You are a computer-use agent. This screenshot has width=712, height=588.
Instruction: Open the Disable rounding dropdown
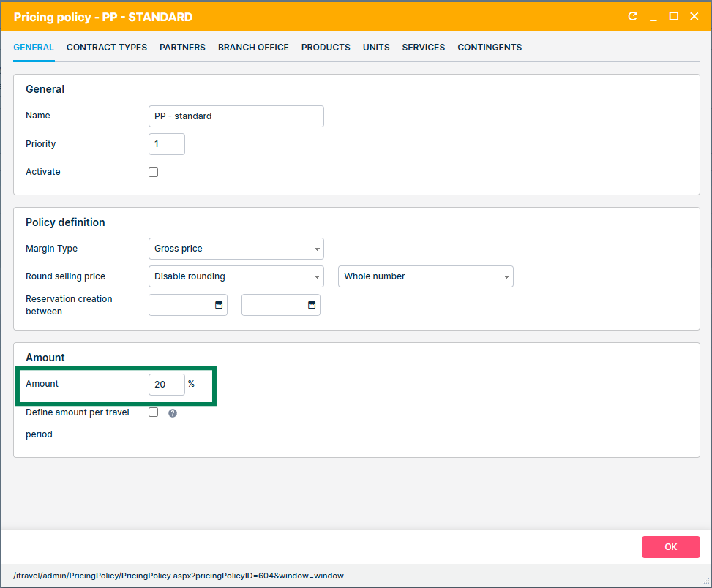[236, 276]
